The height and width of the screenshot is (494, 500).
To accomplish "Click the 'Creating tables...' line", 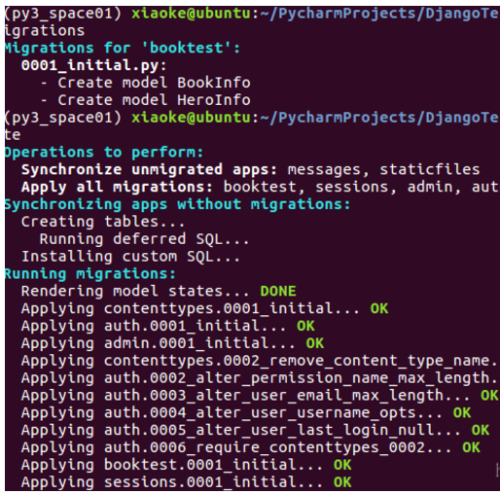I will pos(103,222).
